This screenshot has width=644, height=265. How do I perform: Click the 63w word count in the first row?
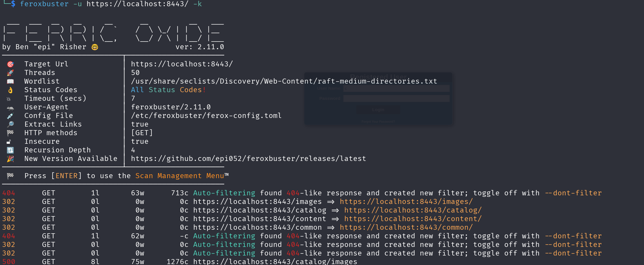click(x=137, y=193)
